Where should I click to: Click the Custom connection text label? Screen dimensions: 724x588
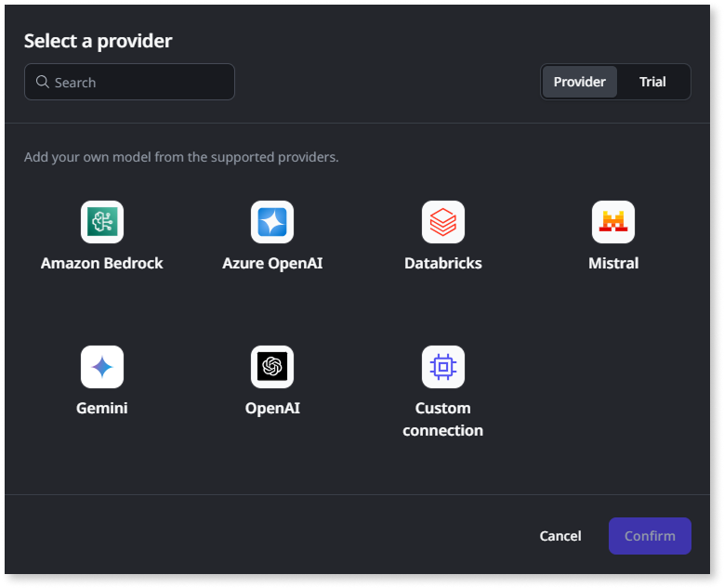point(443,419)
